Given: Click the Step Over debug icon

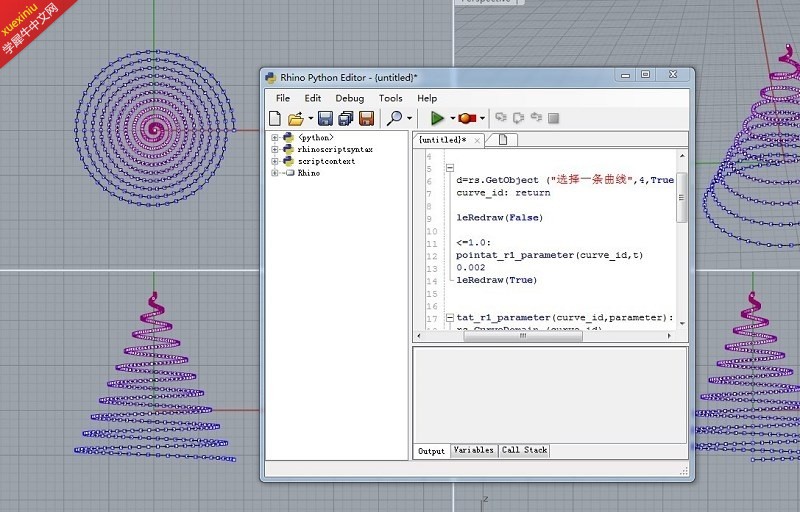Looking at the screenshot, I should pyautogui.click(x=518, y=118).
